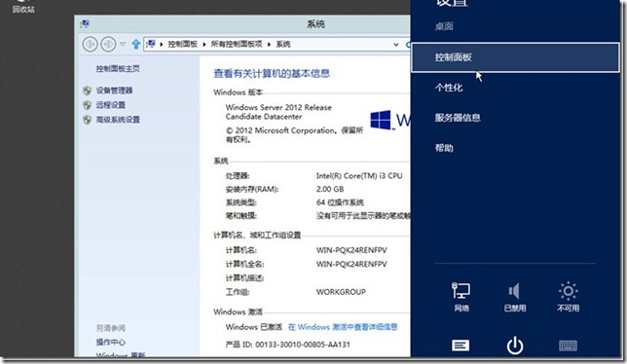Open 远程设置 link
The height and width of the screenshot is (364, 627).
tap(110, 105)
